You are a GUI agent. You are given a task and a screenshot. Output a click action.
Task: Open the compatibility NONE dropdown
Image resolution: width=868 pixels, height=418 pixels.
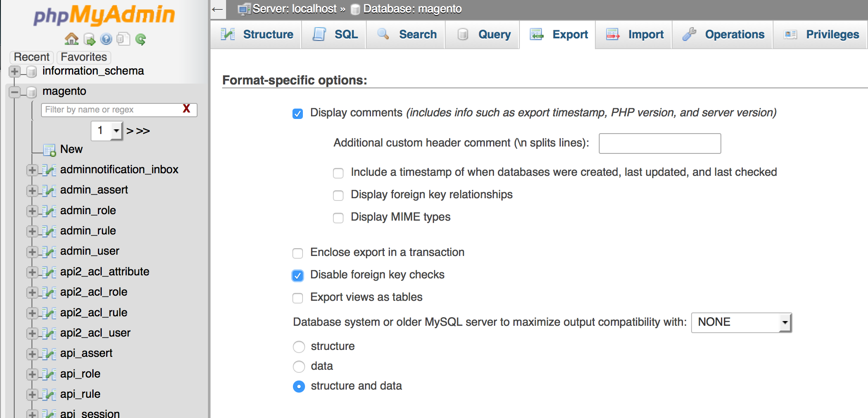pyautogui.click(x=741, y=322)
